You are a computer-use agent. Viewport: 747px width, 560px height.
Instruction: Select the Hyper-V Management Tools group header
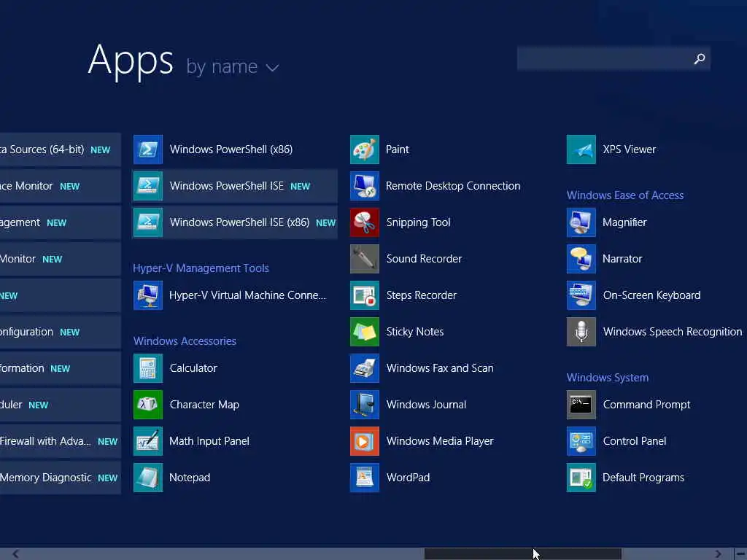(201, 268)
